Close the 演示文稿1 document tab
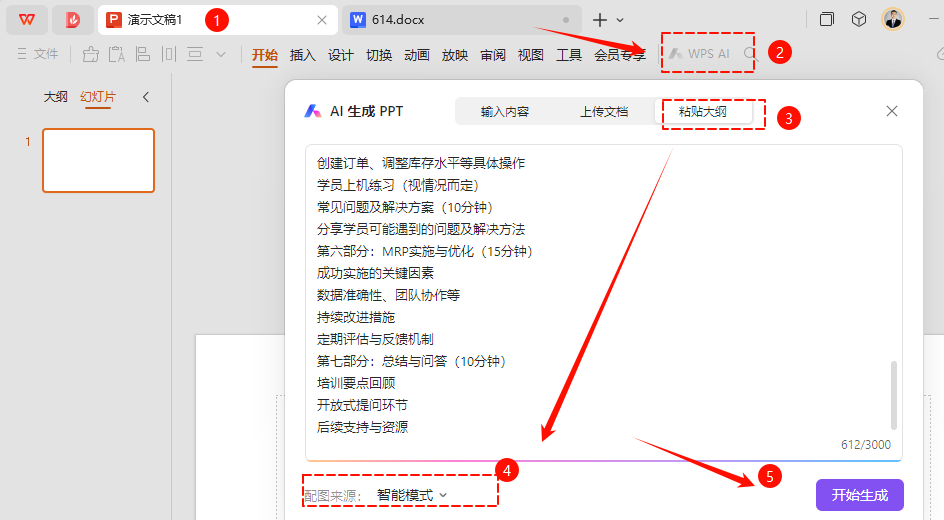The height and width of the screenshot is (520, 944). (322, 20)
